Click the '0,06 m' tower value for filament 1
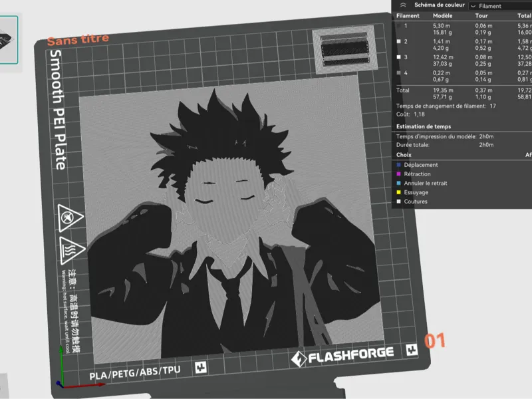This screenshot has width=532, height=399. pos(483,26)
